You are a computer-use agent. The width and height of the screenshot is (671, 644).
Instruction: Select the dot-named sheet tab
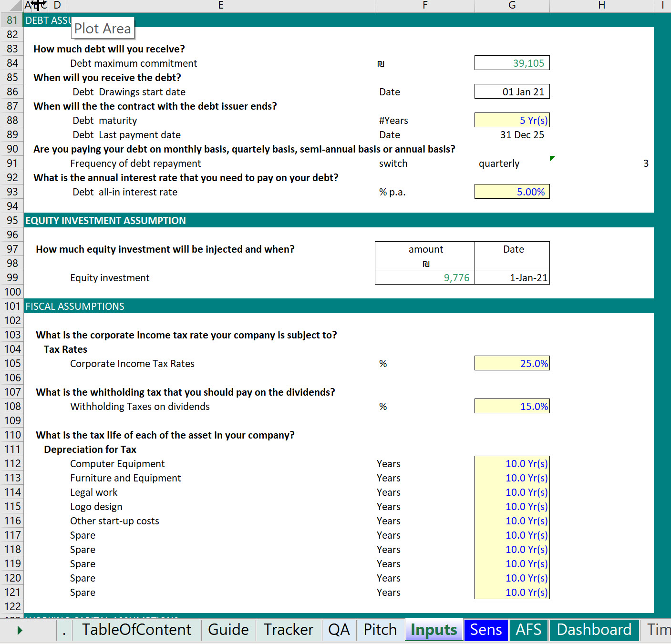[x=64, y=630]
